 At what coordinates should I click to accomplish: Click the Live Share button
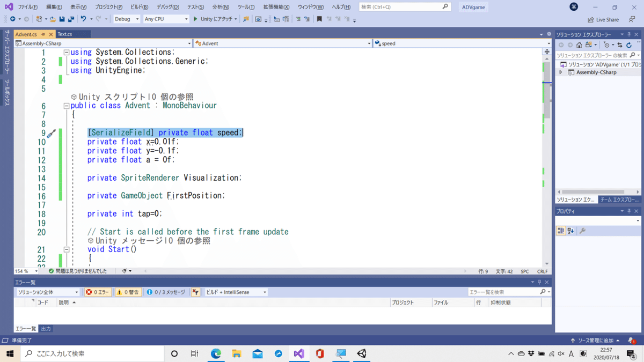pos(603,19)
